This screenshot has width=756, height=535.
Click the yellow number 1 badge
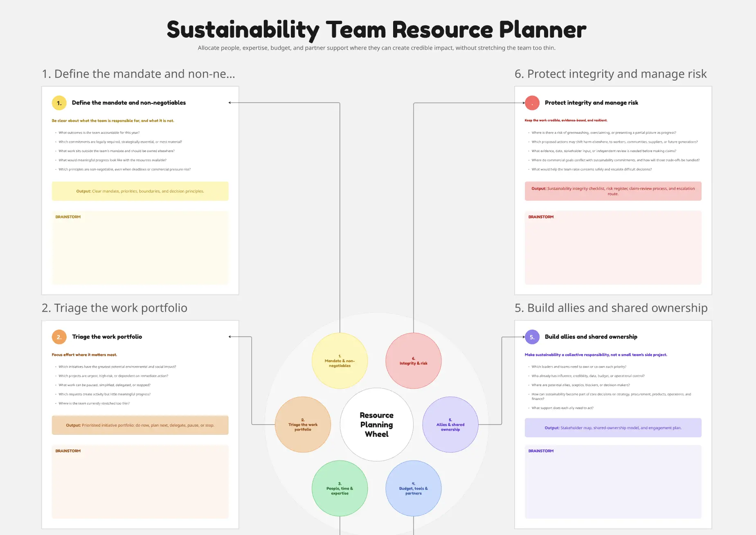click(x=59, y=103)
